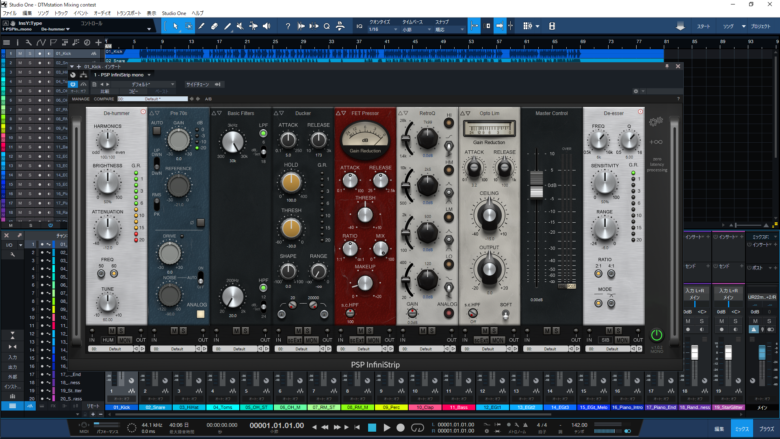Image resolution: width=780 pixels, height=439 pixels.
Task: Toggle the Basic Filters HPF green light
Action: [263, 288]
